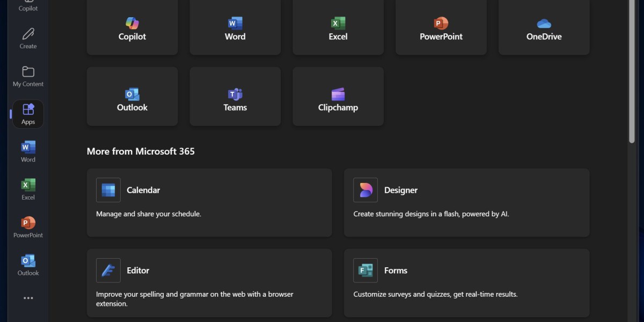Screen dimensions: 644x322
Task: Select the Apps sidebar tab
Action: click(x=28, y=114)
